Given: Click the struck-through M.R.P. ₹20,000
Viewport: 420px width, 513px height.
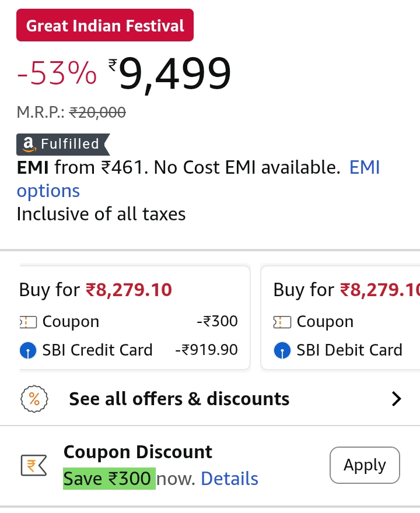Looking at the screenshot, I should click(97, 113).
